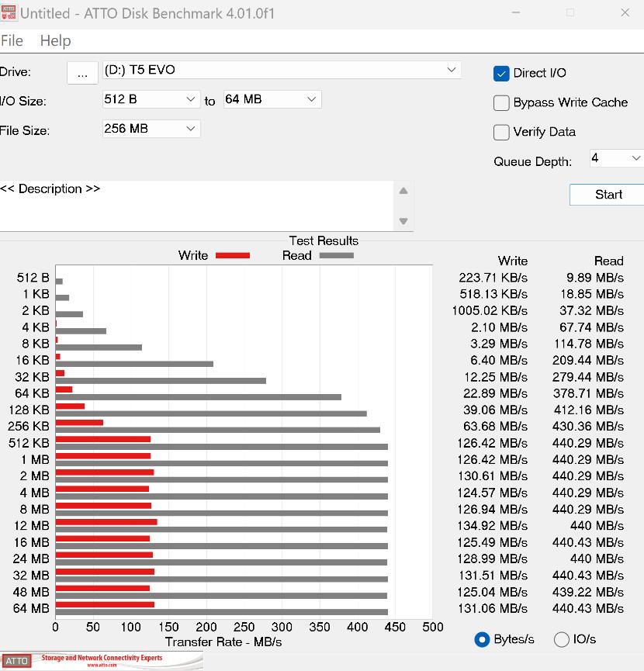Select the IO/s radio button

(x=562, y=640)
